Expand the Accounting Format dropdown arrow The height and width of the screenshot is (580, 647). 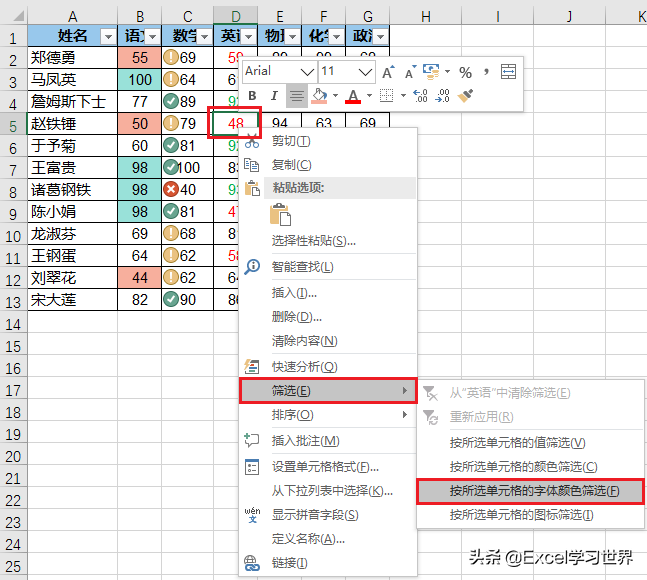pyautogui.click(x=447, y=72)
